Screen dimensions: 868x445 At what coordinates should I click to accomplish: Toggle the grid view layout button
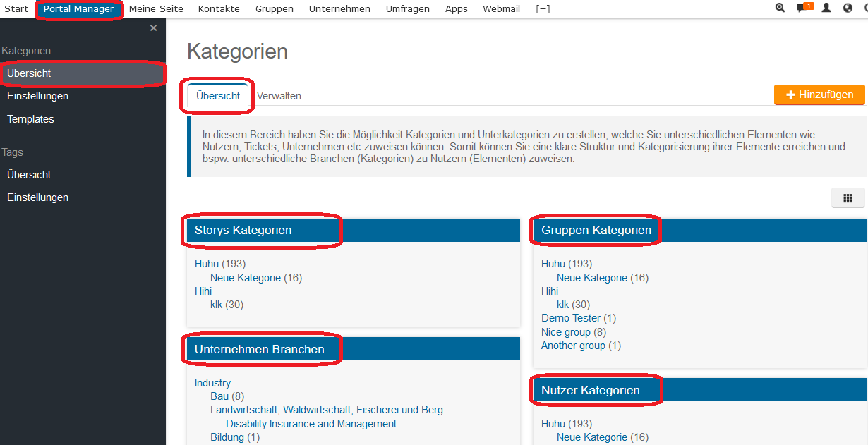pos(848,199)
